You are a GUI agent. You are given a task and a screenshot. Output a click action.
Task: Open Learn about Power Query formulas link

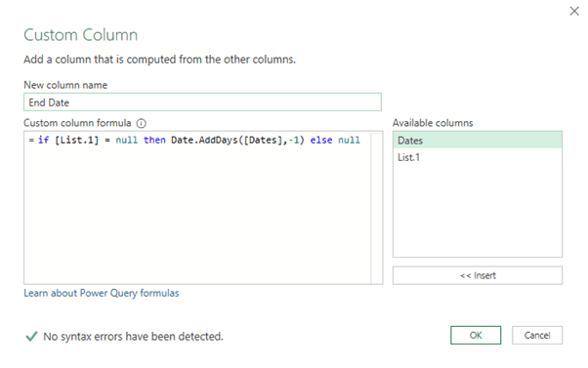tap(102, 293)
